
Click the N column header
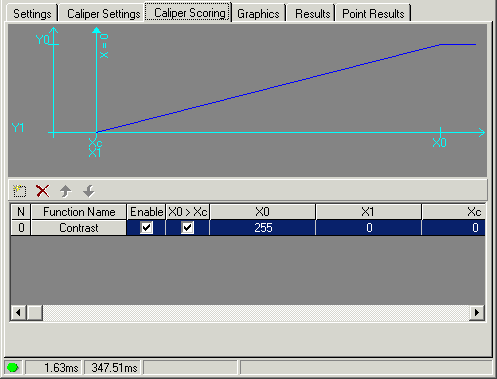pyautogui.click(x=21, y=212)
